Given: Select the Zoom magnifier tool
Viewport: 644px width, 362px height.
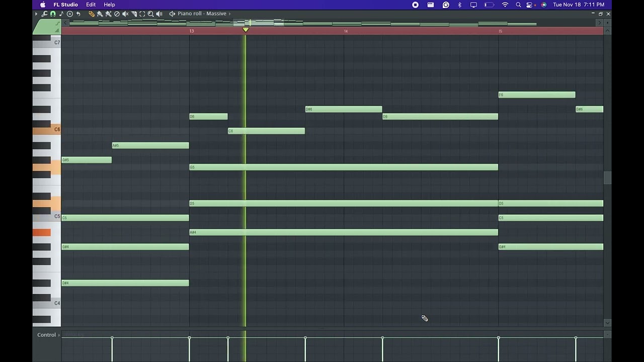Looking at the screenshot, I should pos(150,14).
